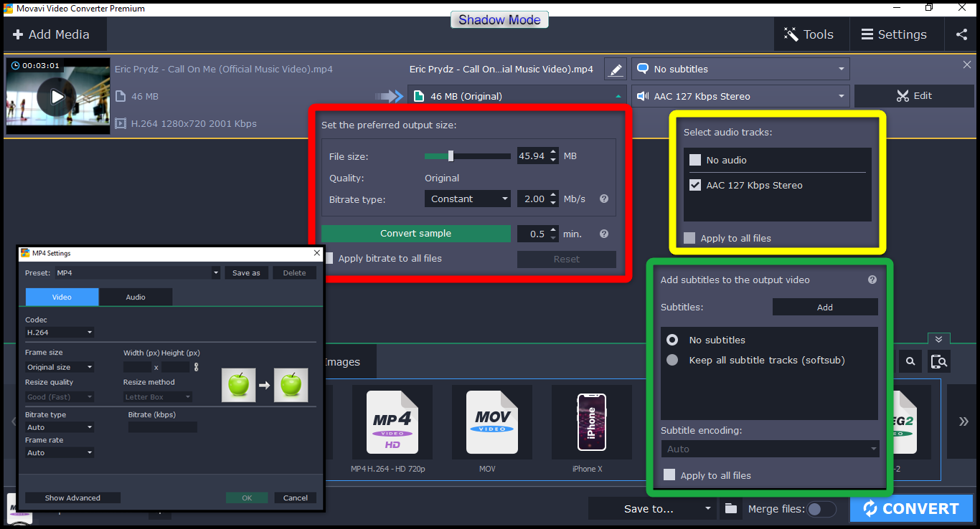Image resolution: width=980 pixels, height=529 pixels.
Task: Switch to Video tab in MP4 Settings
Action: (x=62, y=297)
